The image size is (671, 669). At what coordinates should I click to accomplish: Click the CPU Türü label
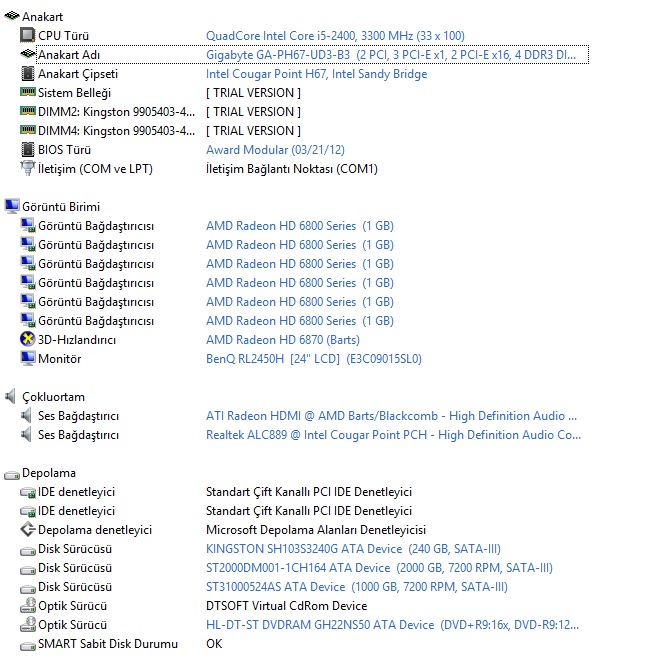pos(63,36)
